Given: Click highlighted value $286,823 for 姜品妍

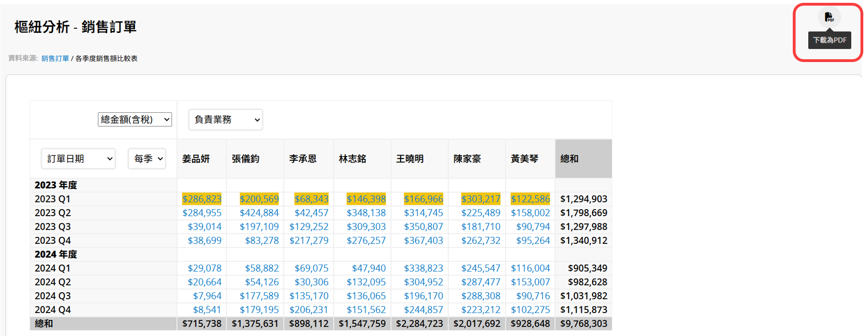Looking at the screenshot, I should click(x=202, y=199).
